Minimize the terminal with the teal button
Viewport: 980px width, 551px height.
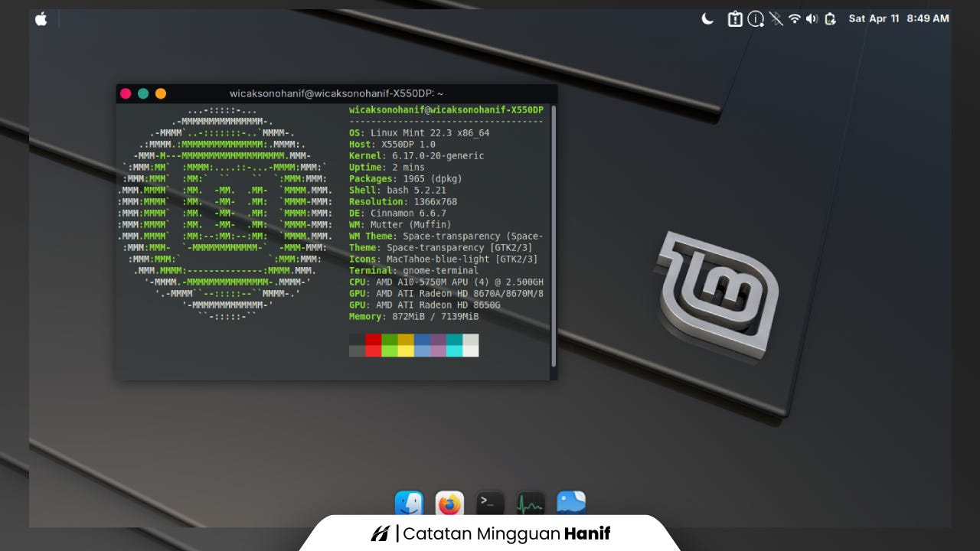tap(143, 93)
